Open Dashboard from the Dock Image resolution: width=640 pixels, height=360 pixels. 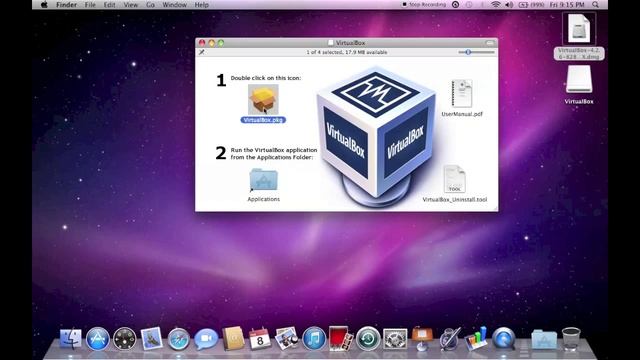click(x=124, y=339)
